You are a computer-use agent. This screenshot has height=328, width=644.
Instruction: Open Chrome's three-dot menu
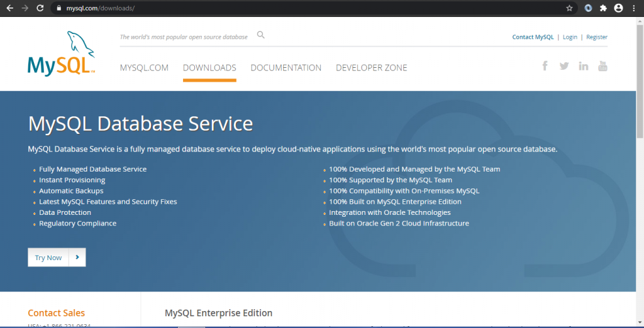coord(634,8)
